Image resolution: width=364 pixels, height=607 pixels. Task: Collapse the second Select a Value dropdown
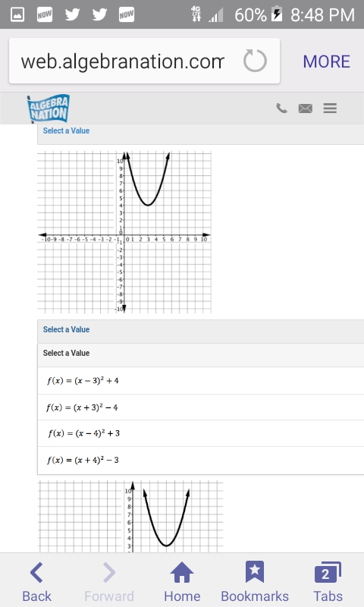point(200,332)
